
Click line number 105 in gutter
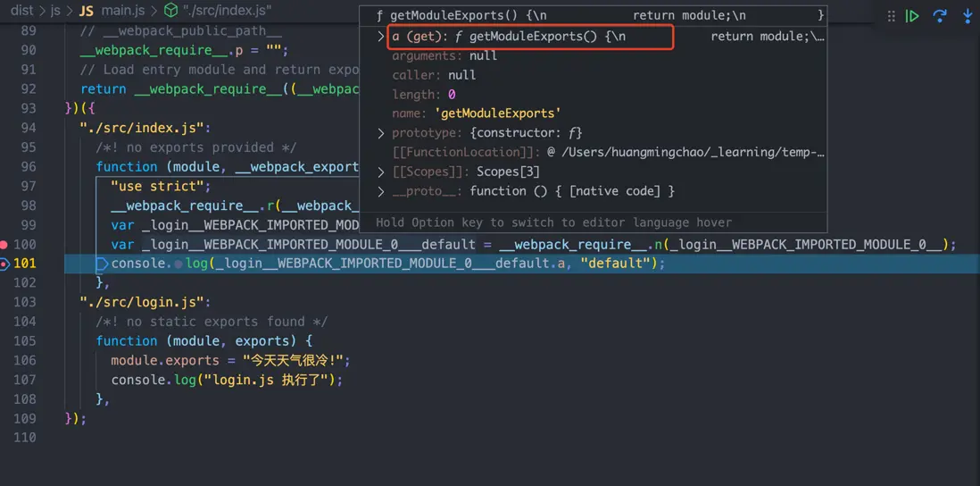click(24, 341)
